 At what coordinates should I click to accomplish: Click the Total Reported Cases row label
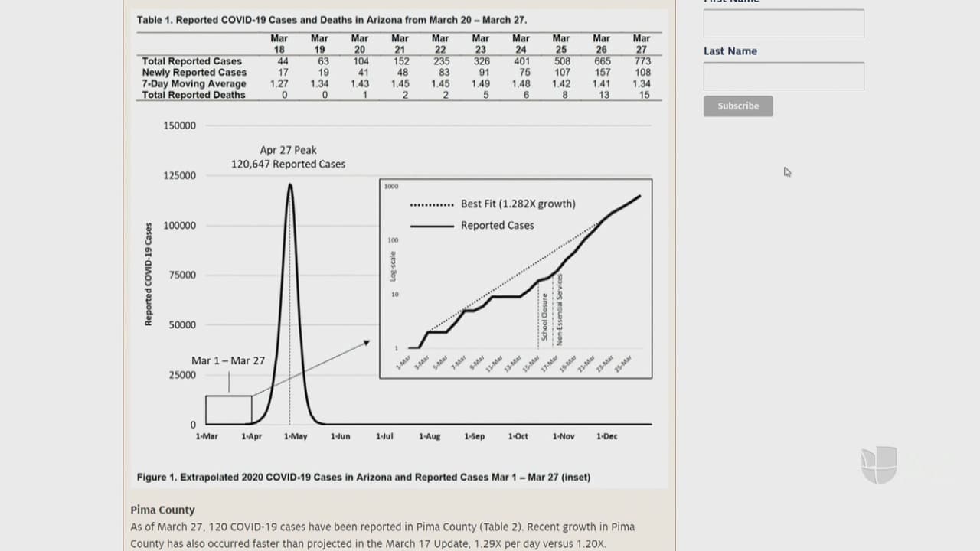tap(191, 61)
